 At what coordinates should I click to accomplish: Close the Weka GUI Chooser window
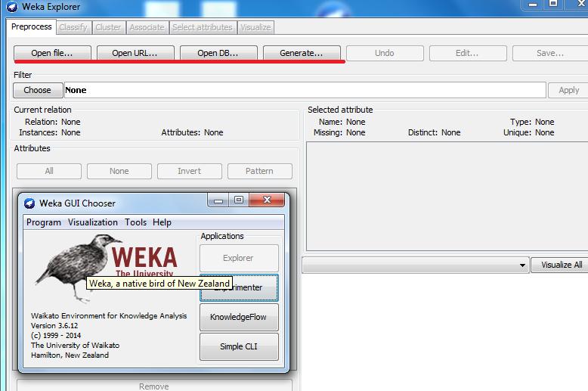[x=267, y=200]
